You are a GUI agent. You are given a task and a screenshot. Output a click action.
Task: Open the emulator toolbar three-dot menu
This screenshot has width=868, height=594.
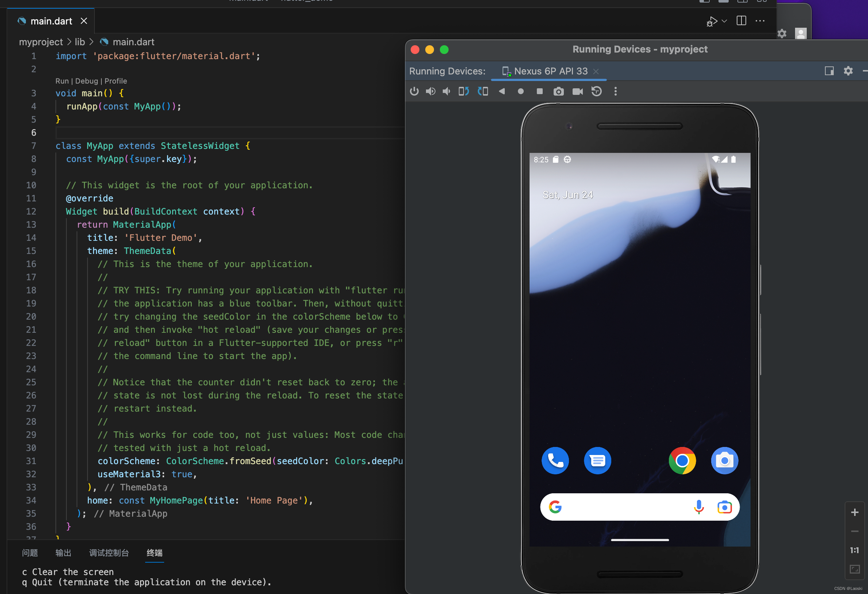coord(616,92)
